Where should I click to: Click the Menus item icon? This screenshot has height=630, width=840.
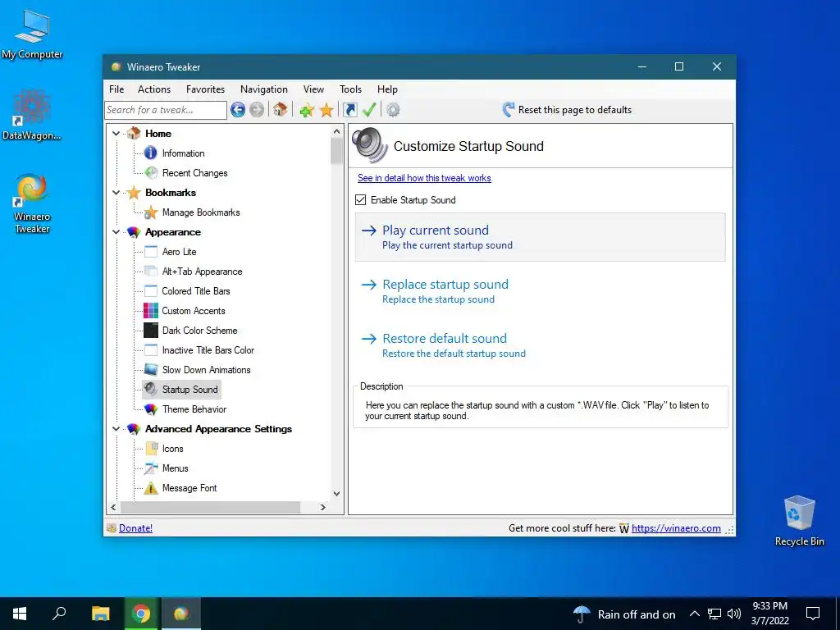pyautogui.click(x=151, y=468)
